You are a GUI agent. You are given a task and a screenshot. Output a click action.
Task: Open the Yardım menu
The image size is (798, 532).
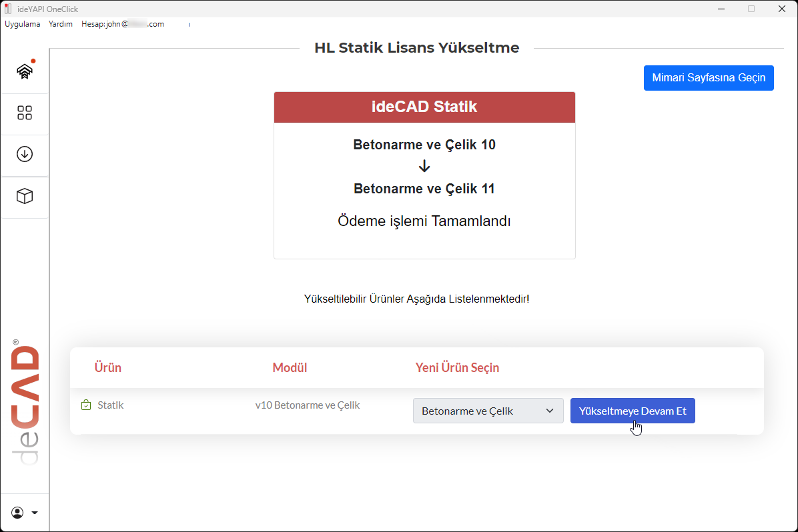61,24
